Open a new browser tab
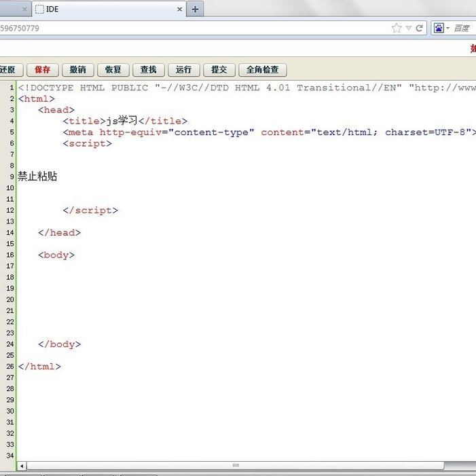The height and width of the screenshot is (476, 476). (195, 10)
